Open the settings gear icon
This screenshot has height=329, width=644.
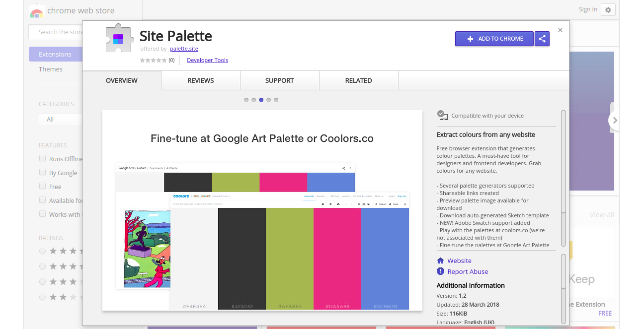pos(608,9)
